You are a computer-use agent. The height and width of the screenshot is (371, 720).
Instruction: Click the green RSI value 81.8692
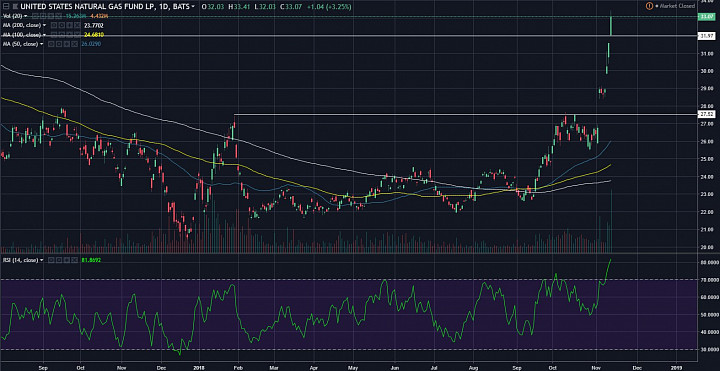(x=91, y=260)
